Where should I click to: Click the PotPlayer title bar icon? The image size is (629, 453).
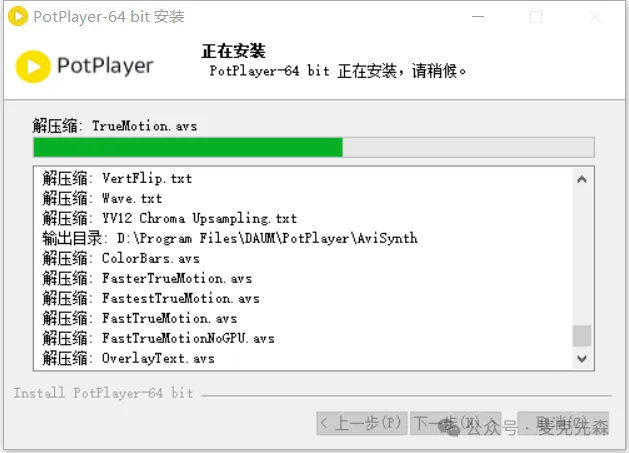(x=18, y=16)
